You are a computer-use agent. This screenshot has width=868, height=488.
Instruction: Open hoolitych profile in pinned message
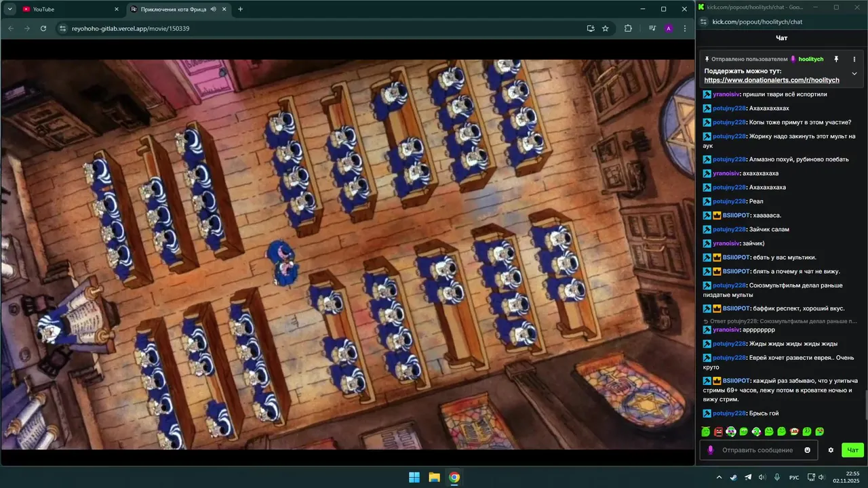pos(810,60)
